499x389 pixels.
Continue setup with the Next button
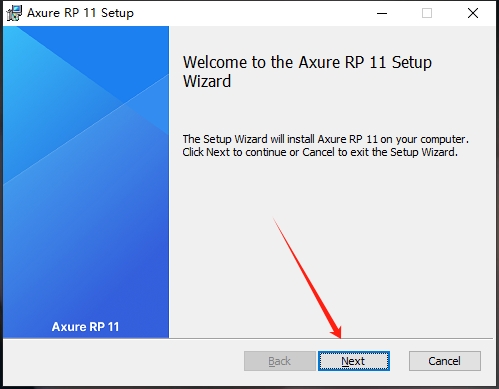coord(354,361)
